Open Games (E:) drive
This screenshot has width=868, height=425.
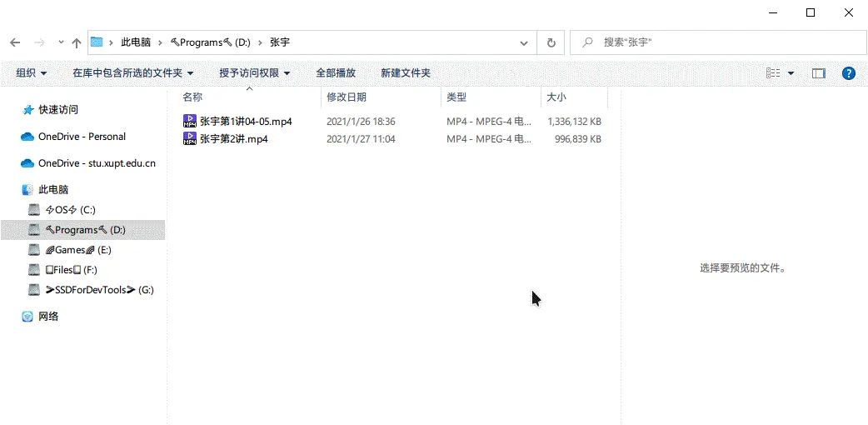coord(78,250)
